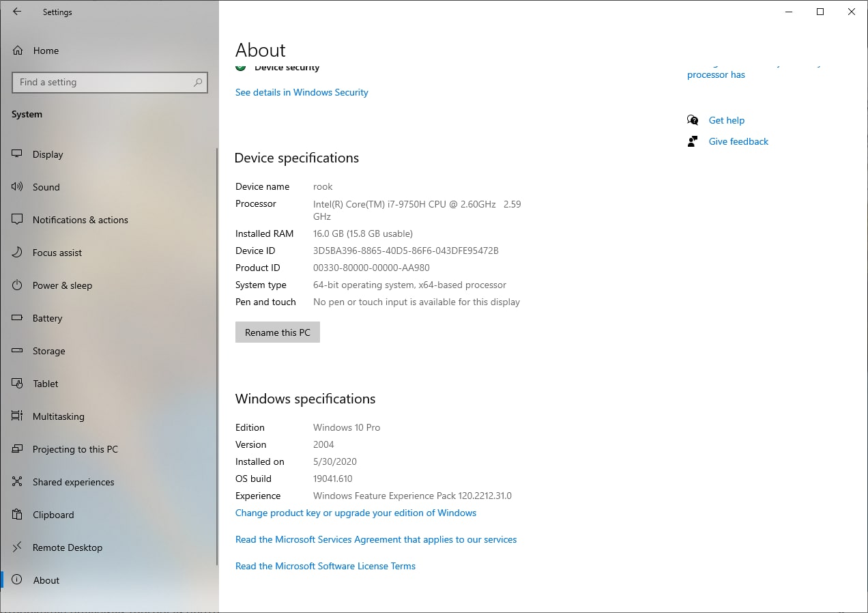Click the Product ID 00330-80000-00000-AA980
The image size is (868, 613).
(371, 268)
